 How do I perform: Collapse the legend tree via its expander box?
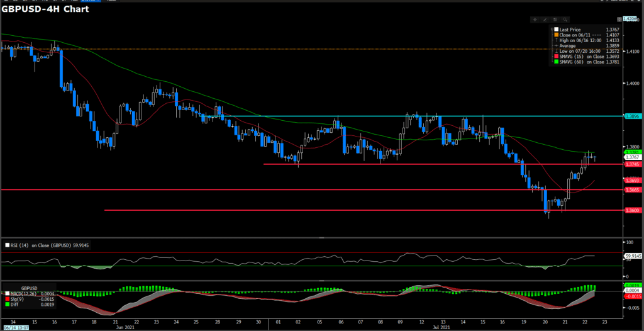pyautogui.click(x=552, y=29)
